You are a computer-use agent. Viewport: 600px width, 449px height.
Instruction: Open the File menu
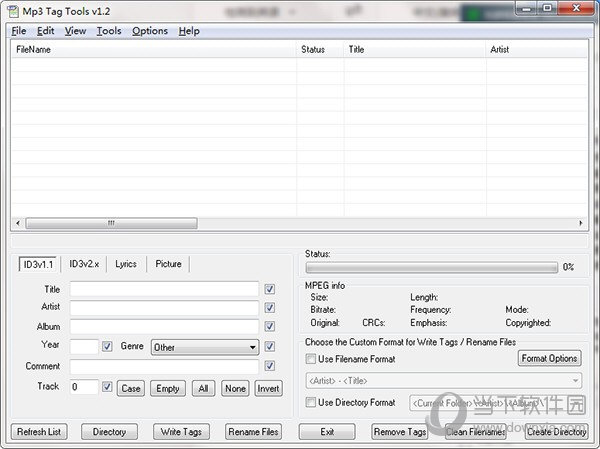tap(19, 31)
